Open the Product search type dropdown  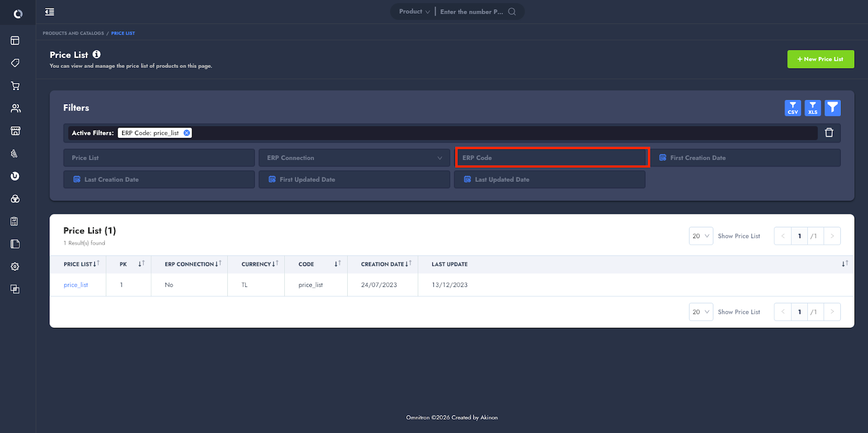[x=414, y=12]
